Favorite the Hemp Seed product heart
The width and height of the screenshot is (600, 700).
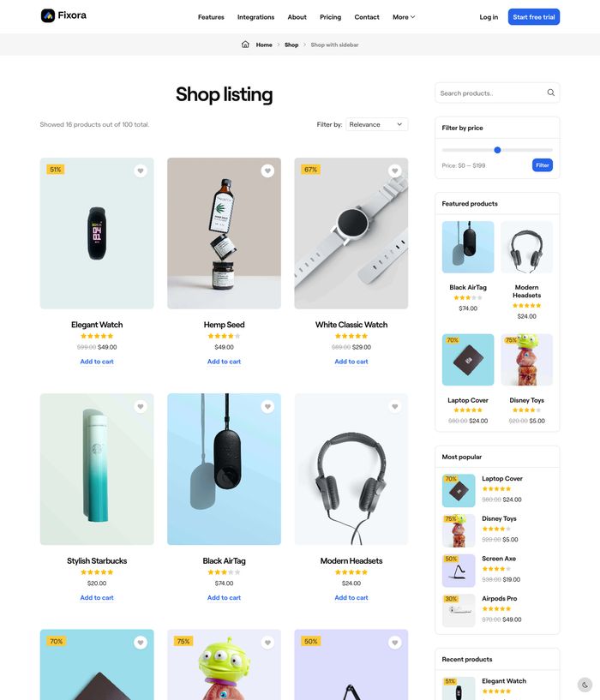[x=267, y=171]
